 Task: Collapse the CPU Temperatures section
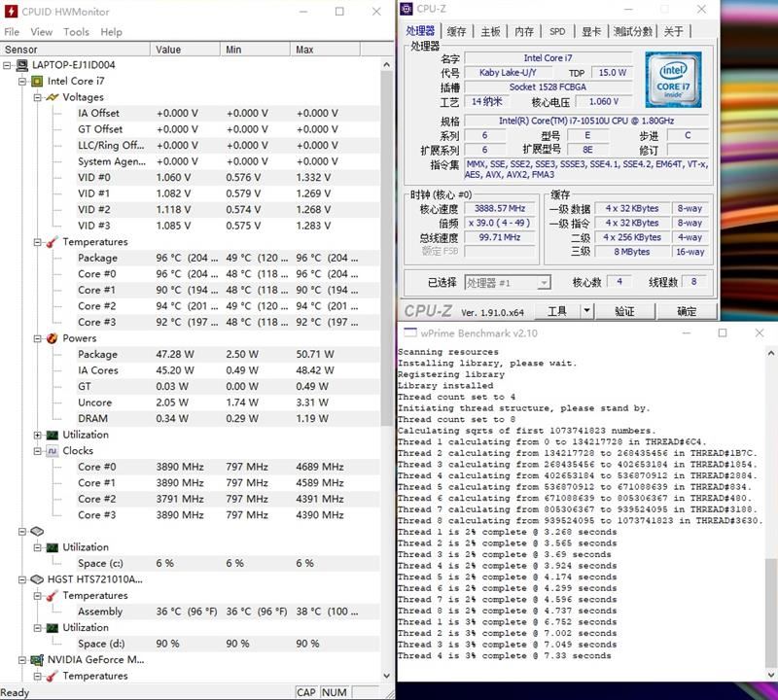point(38,242)
